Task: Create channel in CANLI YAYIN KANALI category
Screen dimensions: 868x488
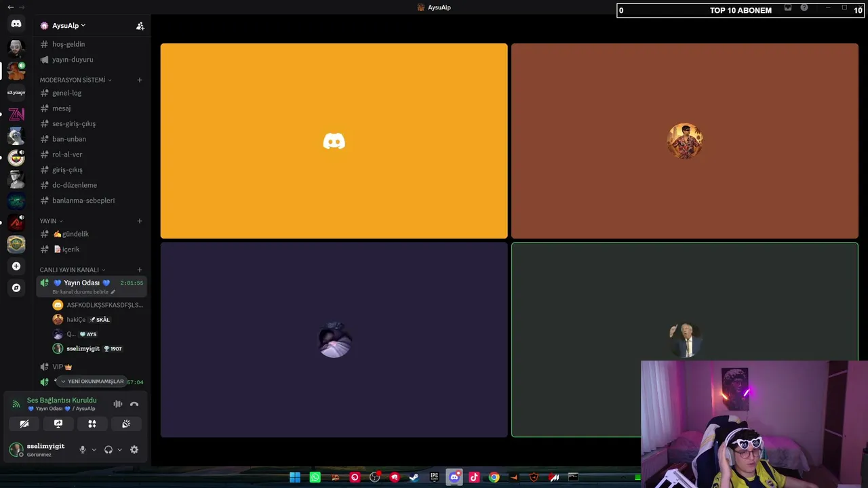Action: 140,270
